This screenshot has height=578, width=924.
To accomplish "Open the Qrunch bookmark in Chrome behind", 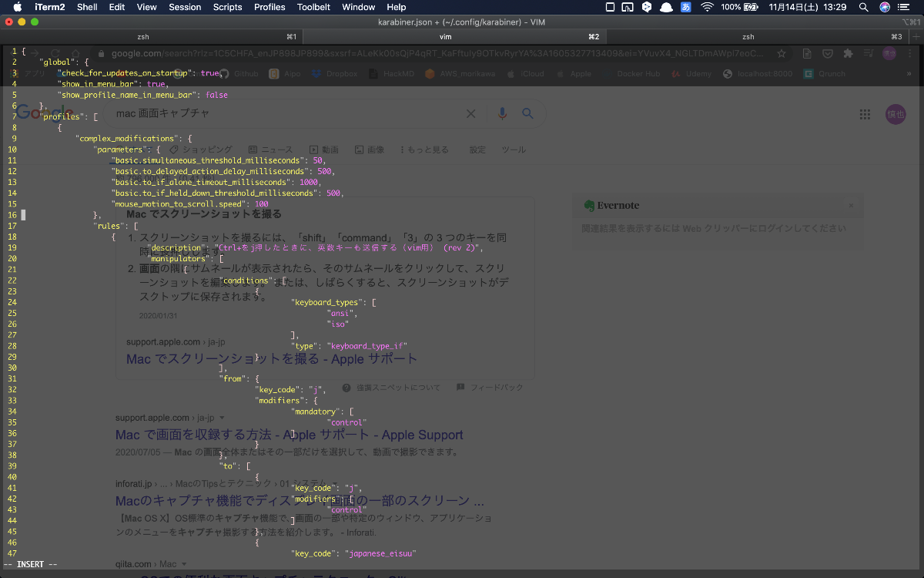I will pos(825,74).
